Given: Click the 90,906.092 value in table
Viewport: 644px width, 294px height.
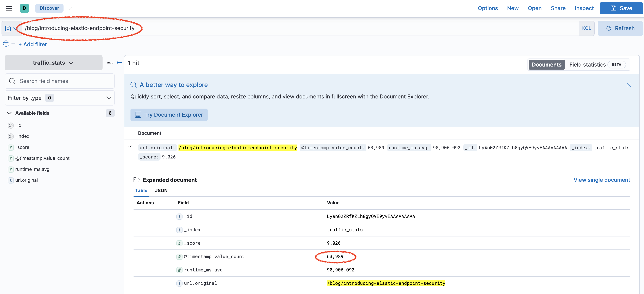Looking at the screenshot, I should tap(341, 270).
